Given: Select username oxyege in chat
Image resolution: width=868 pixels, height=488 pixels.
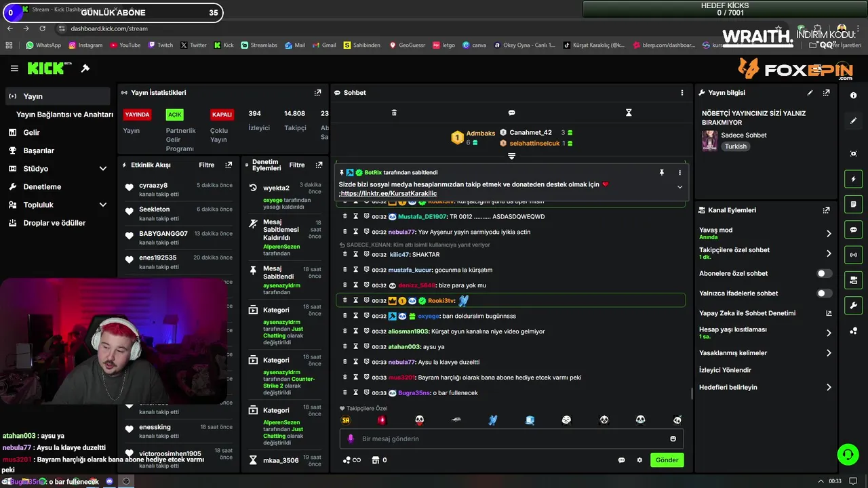Looking at the screenshot, I should coord(429,316).
